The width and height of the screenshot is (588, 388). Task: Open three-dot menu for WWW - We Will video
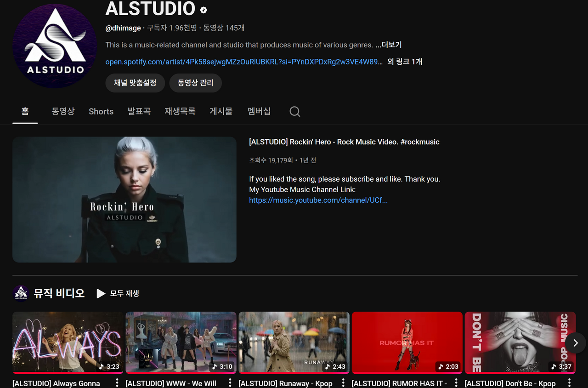[230, 382]
